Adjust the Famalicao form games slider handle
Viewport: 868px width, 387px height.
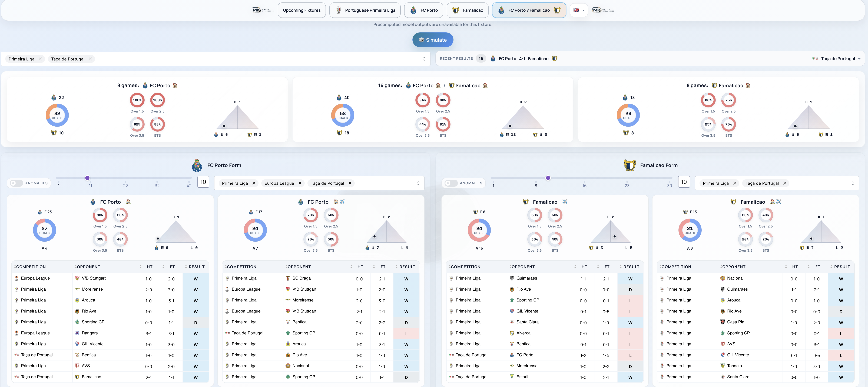pos(548,178)
